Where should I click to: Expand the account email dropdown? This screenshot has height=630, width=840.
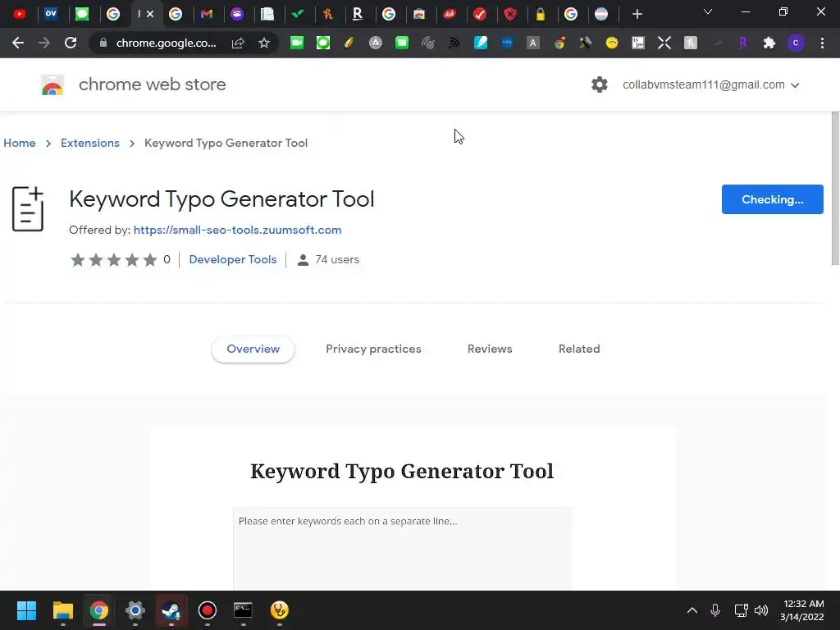(x=794, y=85)
